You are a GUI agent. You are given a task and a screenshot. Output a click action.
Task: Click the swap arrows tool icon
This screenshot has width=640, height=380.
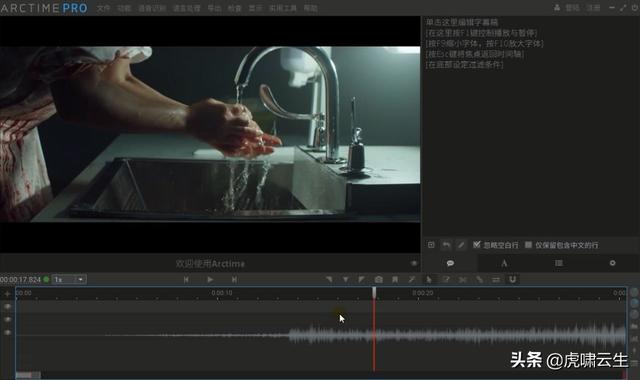pos(496,280)
